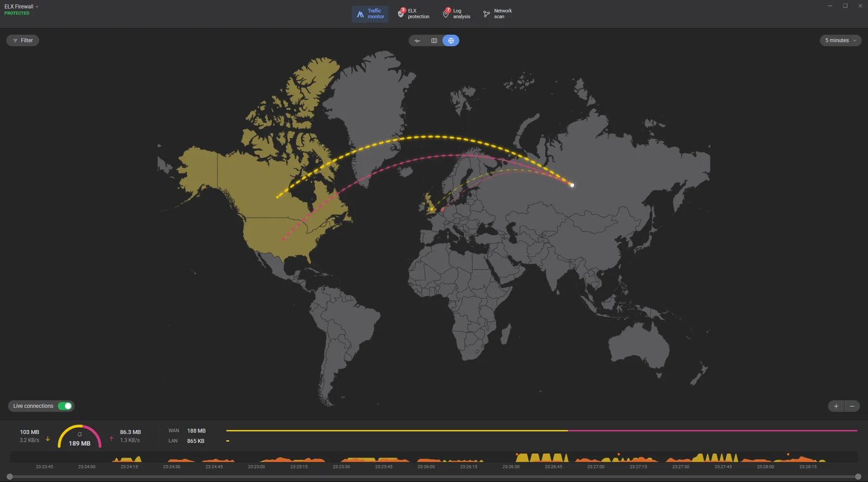Click the 3.2 KB/s download speed
The width and height of the screenshot is (868, 482).
(29, 440)
